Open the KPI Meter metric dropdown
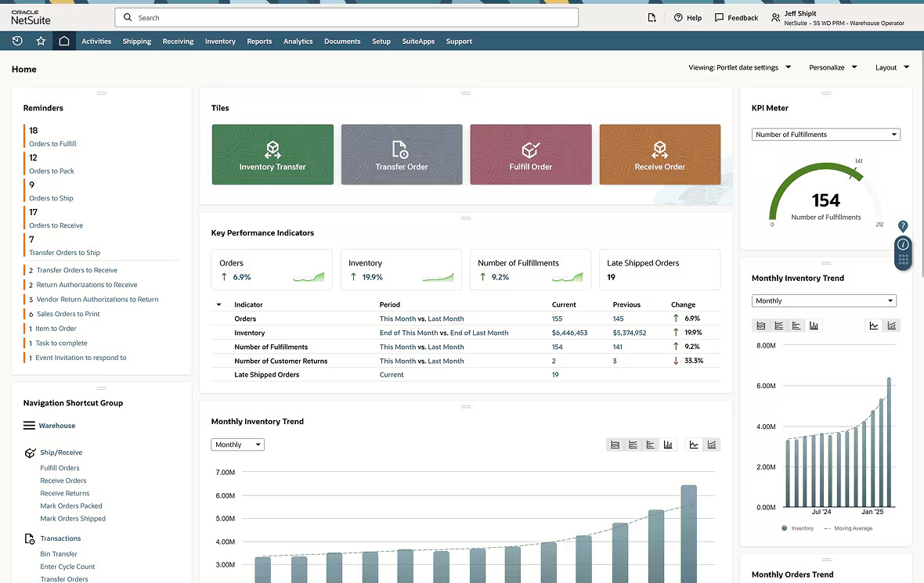 point(825,134)
